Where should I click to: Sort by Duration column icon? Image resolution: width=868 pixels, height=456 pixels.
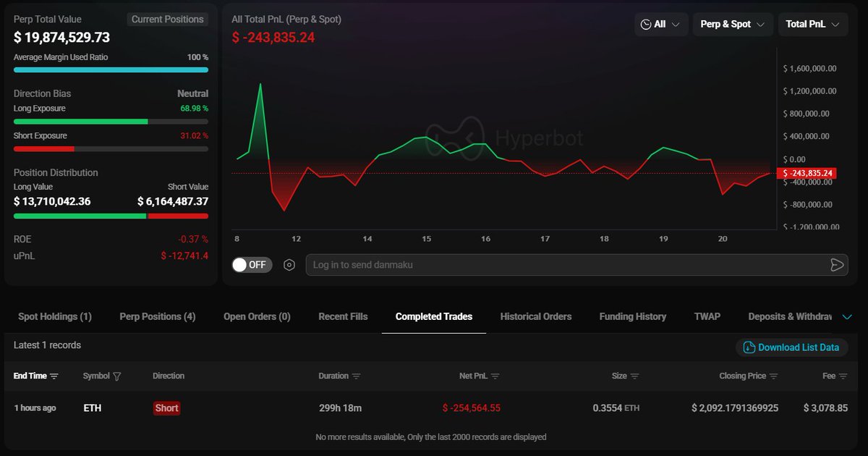[x=356, y=376]
